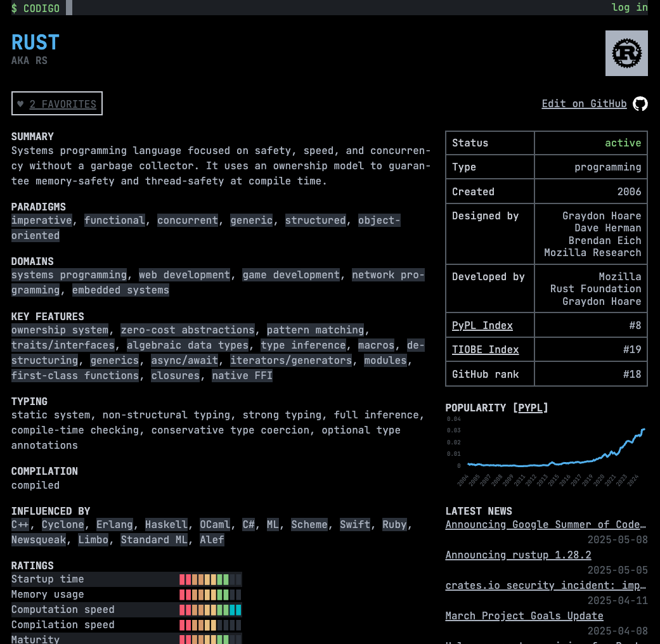Viewport: 660px width, 644px height.
Task: Open the Haskell influence tag
Action: pos(166,524)
